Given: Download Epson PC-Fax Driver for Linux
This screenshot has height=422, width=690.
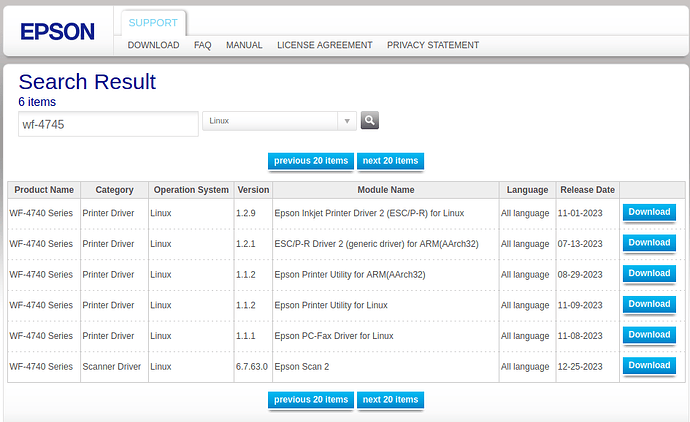Looking at the screenshot, I should (x=649, y=335).
